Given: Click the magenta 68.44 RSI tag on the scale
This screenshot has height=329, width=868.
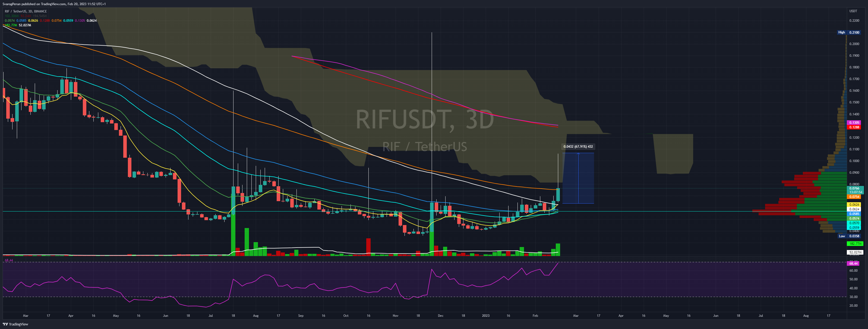Looking at the screenshot, I should pyautogui.click(x=854, y=263).
